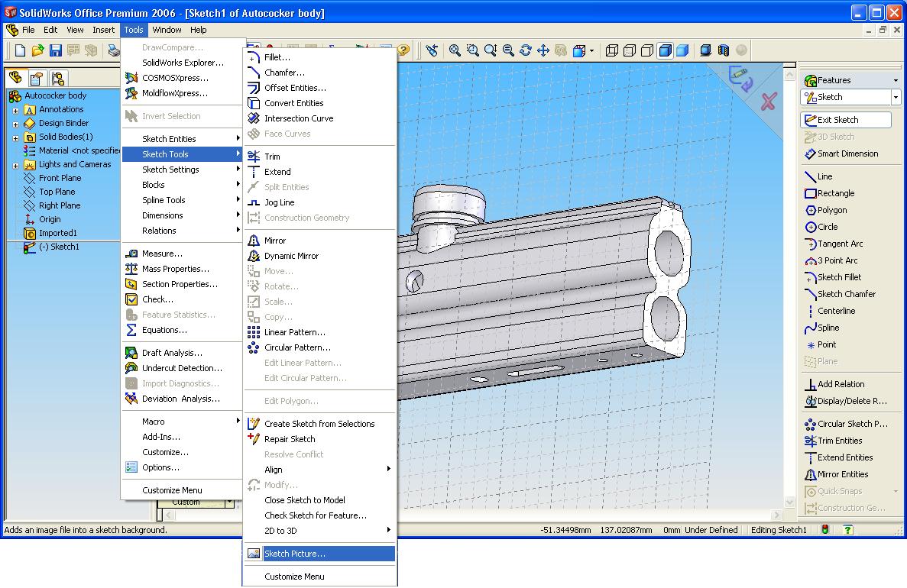Select Shaded With Edges display icon

pos(666,51)
